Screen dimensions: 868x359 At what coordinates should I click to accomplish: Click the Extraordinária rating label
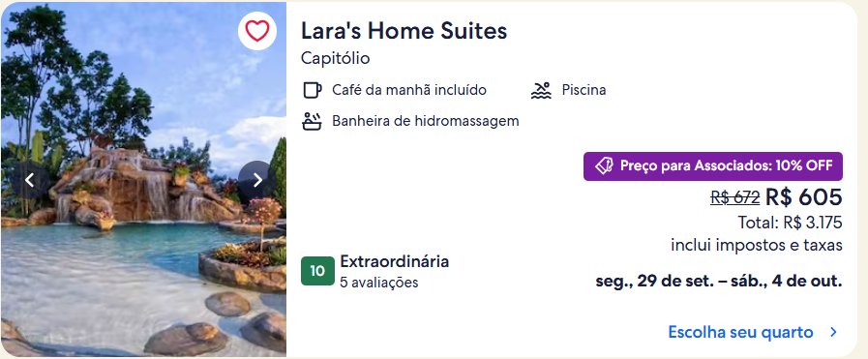pos(394,261)
